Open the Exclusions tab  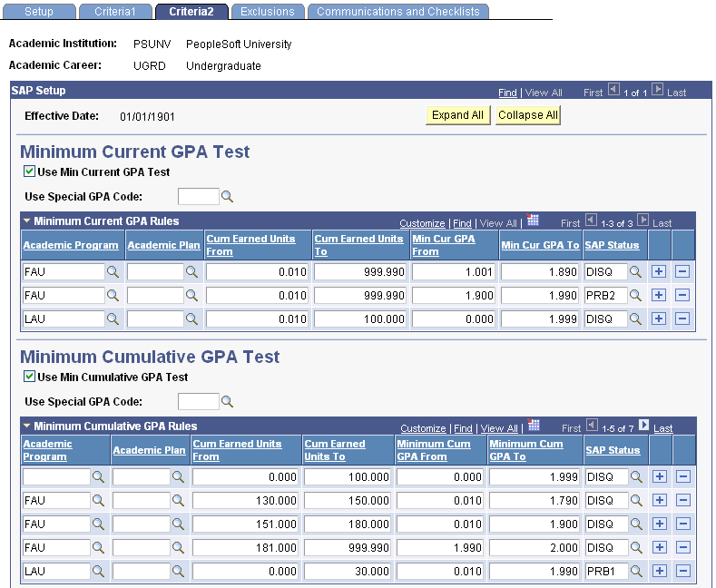tap(268, 12)
